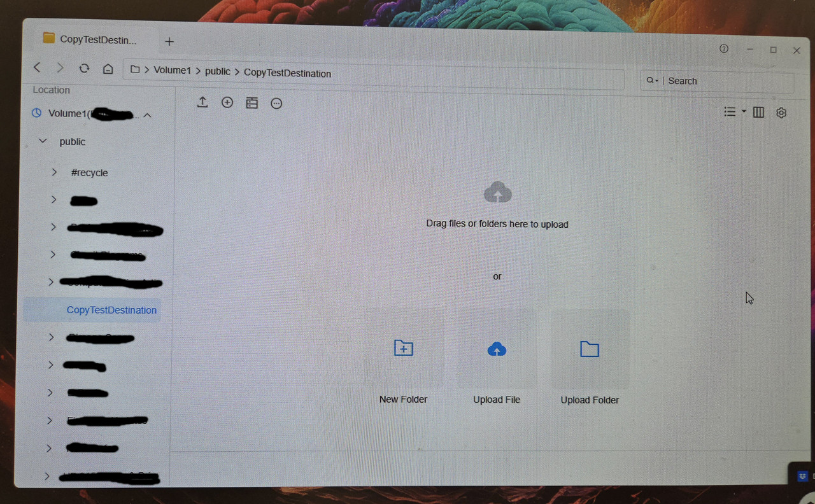This screenshot has height=504, width=815.
Task: Open the search options magnifier dropdown
Action: (x=652, y=81)
